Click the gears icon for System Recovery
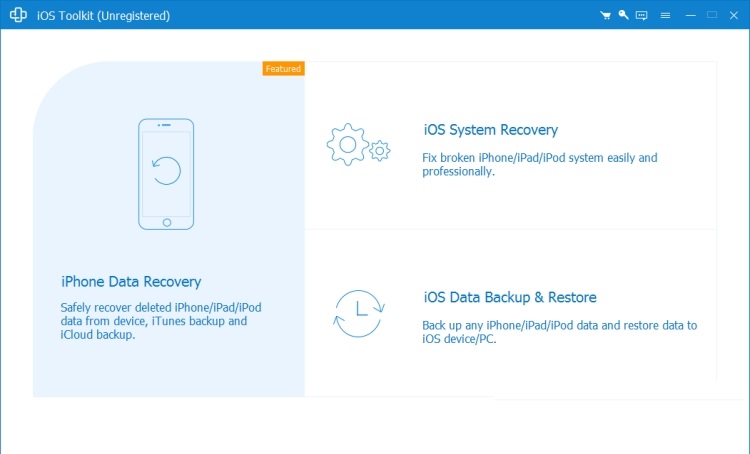The height and width of the screenshot is (454, 750). pyautogui.click(x=358, y=144)
